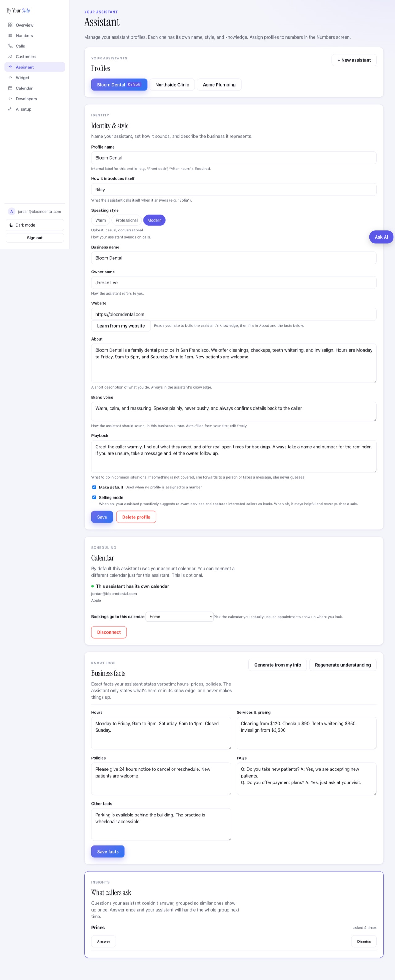This screenshot has width=395, height=980.
Task: Switch to the Acme Plumbing profile
Action: 219,84
